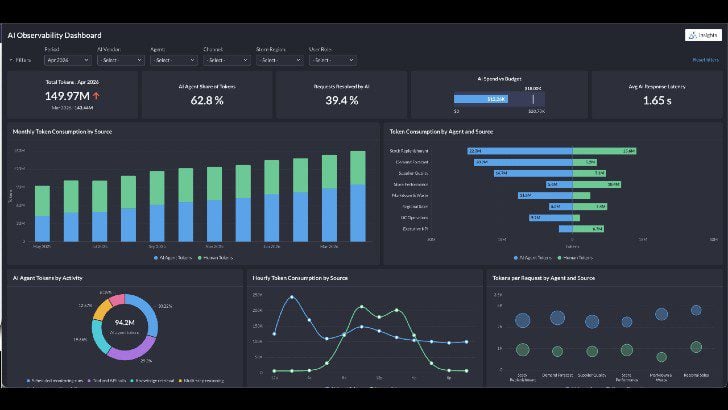Viewport: 728px width, 410px height.
Task: Click the AI Observability Dashboard title
Action: (54, 35)
